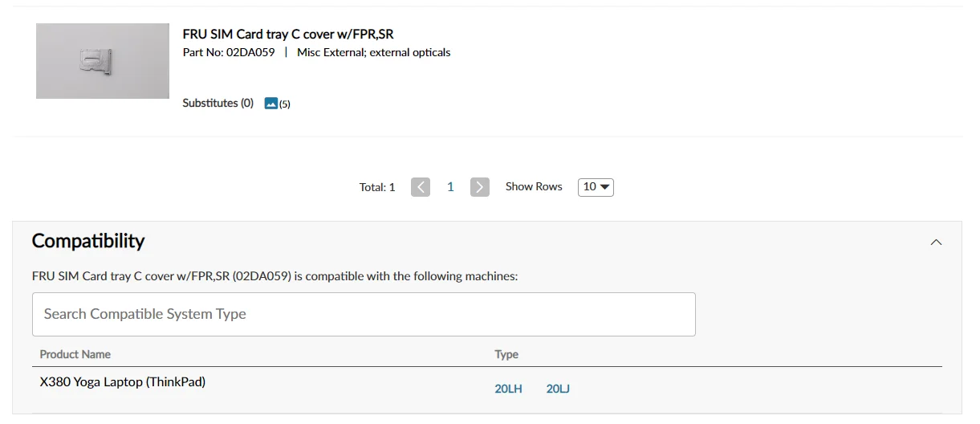Click the Total: 1 count label
980x424 pixels.
377,187
